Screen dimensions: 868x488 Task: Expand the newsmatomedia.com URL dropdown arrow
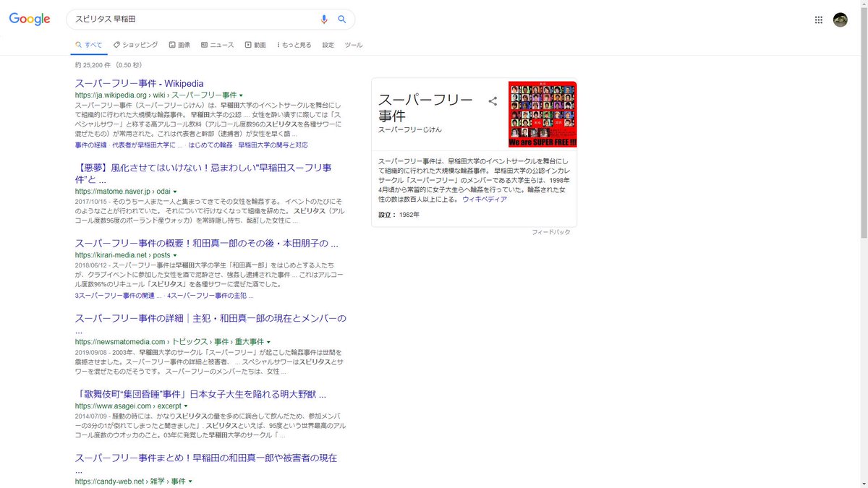coord(268,342)
